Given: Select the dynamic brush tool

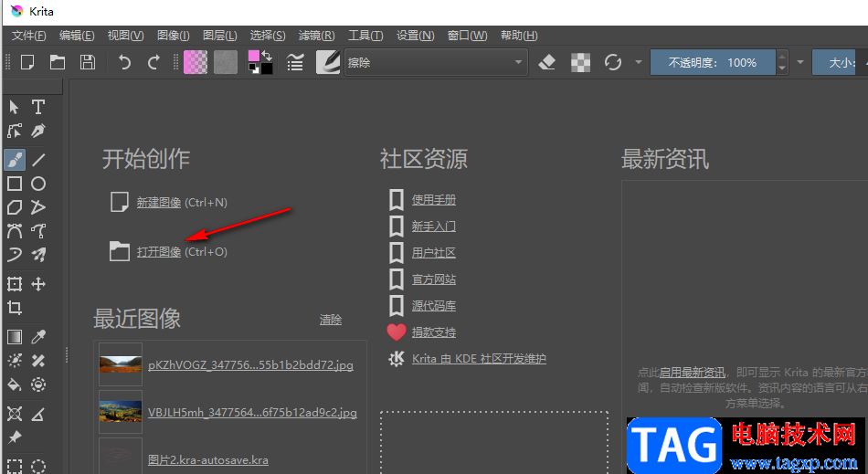Looking at the screenshot, I should click(15, 255).
